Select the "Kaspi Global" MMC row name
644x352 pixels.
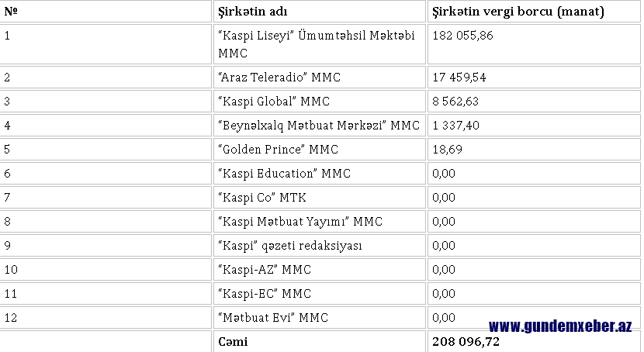click(x=319, y=102)
